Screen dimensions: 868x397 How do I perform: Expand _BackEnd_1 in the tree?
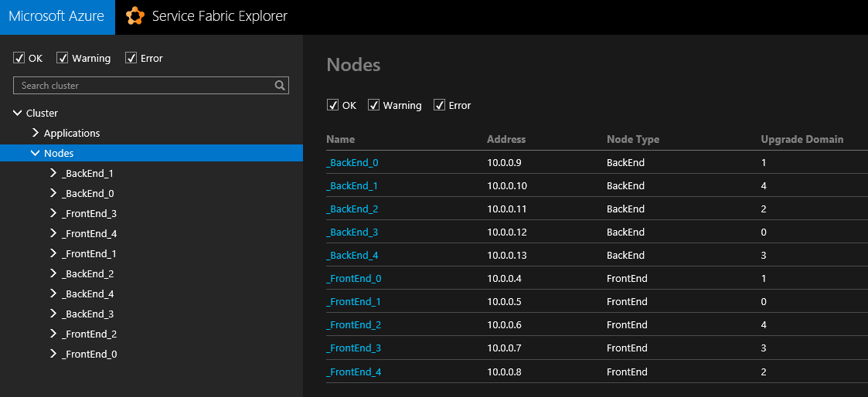click(x=53, y=173)
